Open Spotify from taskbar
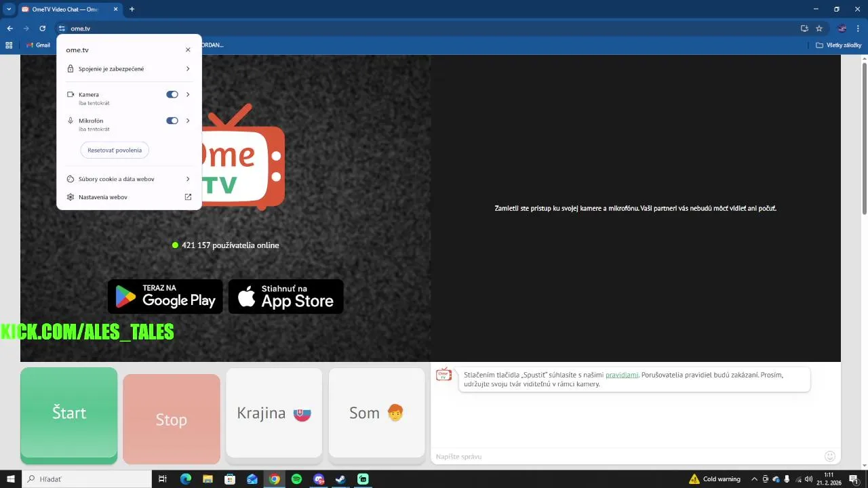The width and height of the screenshot is (868, 488). pos(296,479)
